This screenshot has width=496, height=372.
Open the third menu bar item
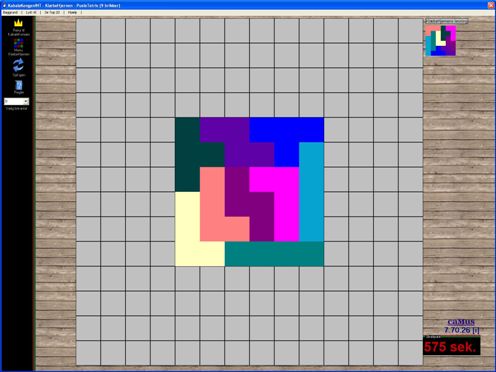click(52, 12)
